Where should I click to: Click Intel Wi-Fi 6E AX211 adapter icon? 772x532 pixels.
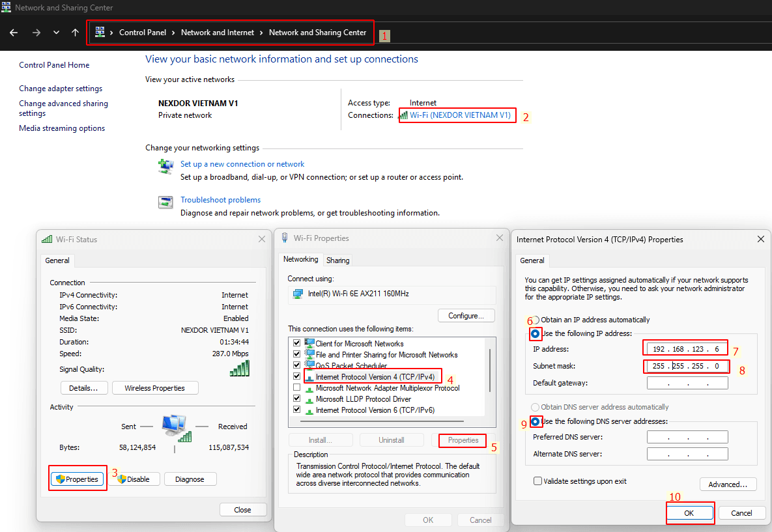coord(298,294)
